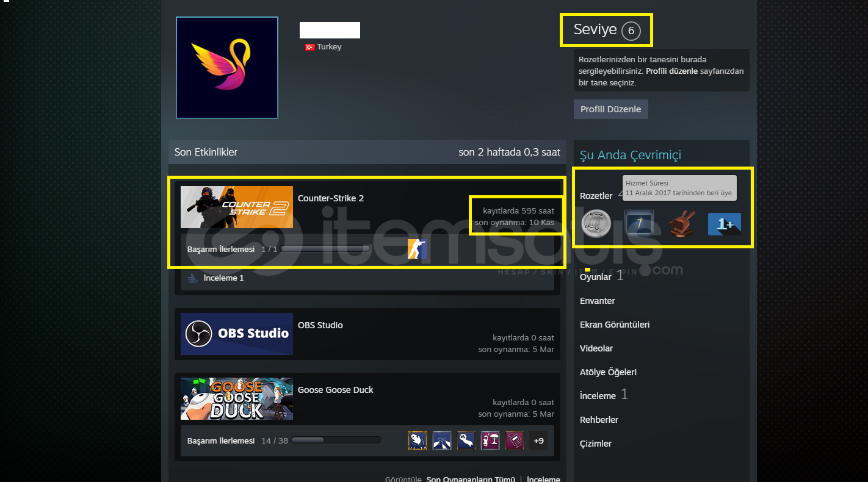The width and height of the screenshot is (868, 482).
Task: Open the Oyunlar section
Action: tap(595, 277)
